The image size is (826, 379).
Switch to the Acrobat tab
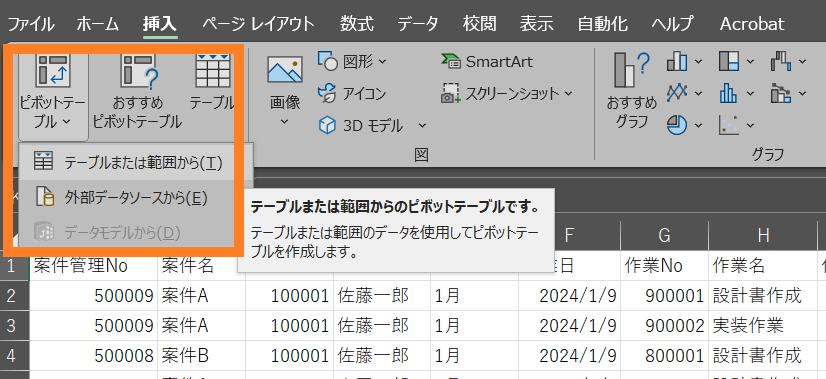752,24
